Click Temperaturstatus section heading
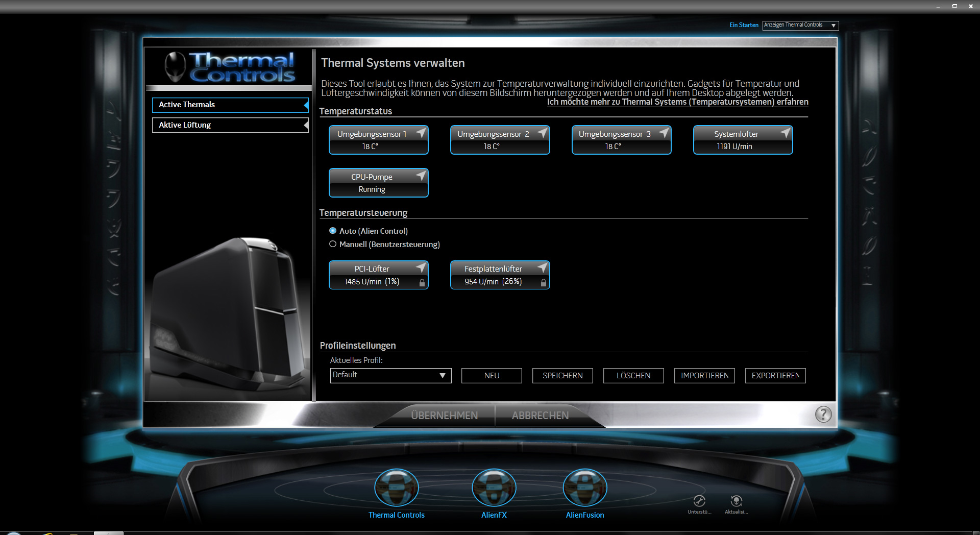 point(356,111)
